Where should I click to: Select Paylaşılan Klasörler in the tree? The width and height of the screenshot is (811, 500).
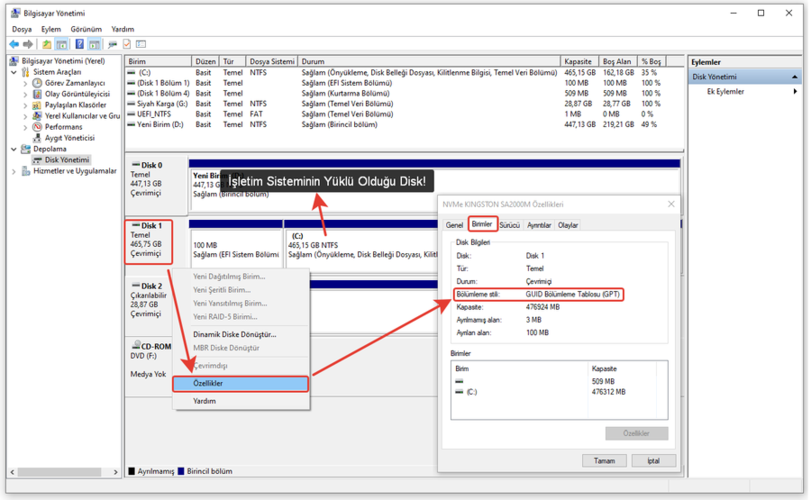[75, 105]
